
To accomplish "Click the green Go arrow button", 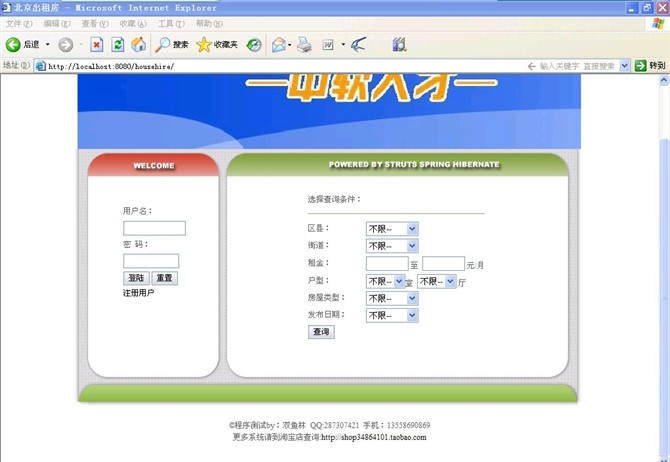I will [x=640, y=66].
